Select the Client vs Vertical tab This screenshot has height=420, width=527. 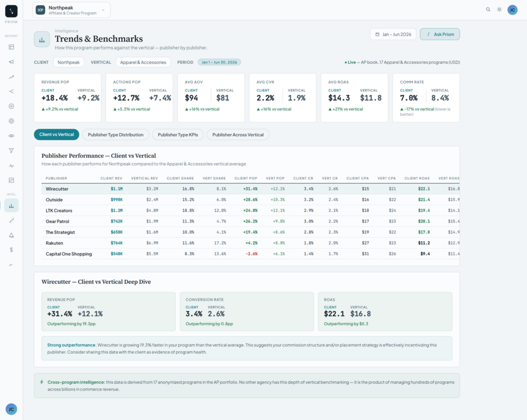(x=57, y=134)
